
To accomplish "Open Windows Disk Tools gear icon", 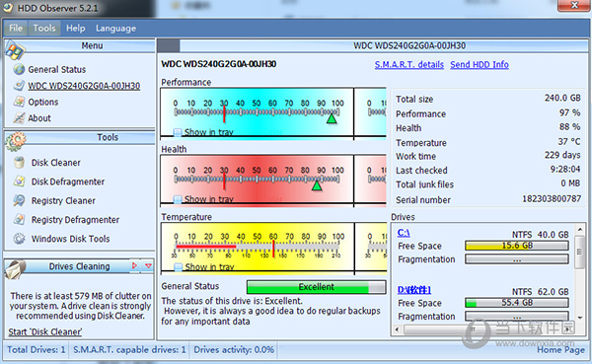I will (x=19, y=239).
